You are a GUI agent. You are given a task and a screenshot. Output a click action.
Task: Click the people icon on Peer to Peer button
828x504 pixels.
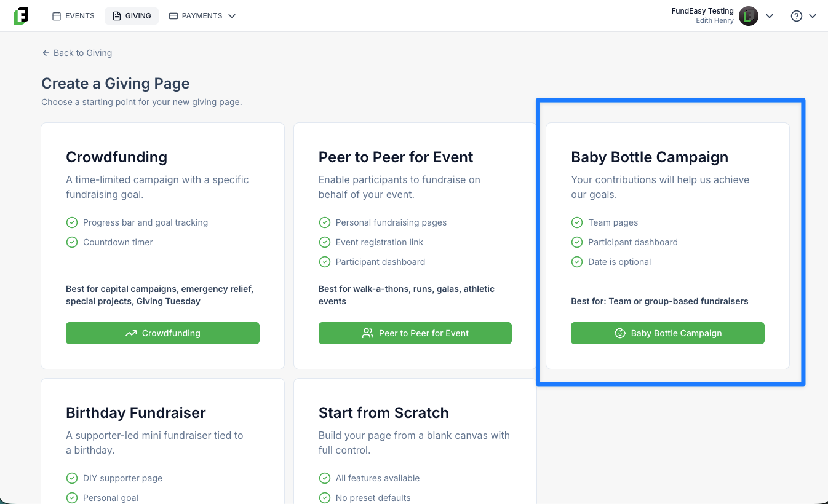[x=368, y=333]
